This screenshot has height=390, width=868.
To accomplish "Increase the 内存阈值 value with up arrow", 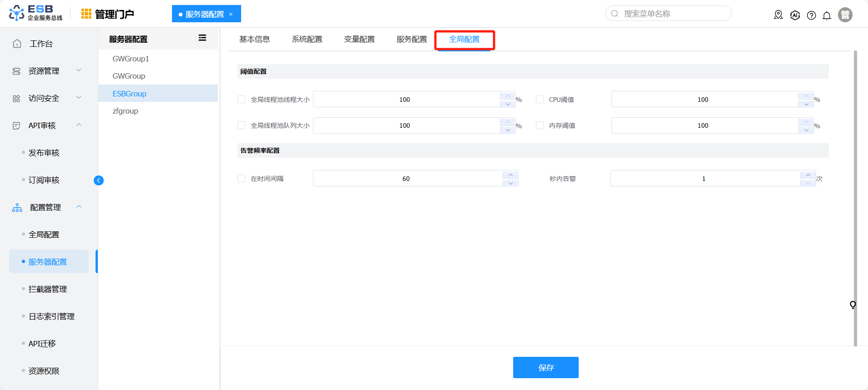I will click(806, 122).
